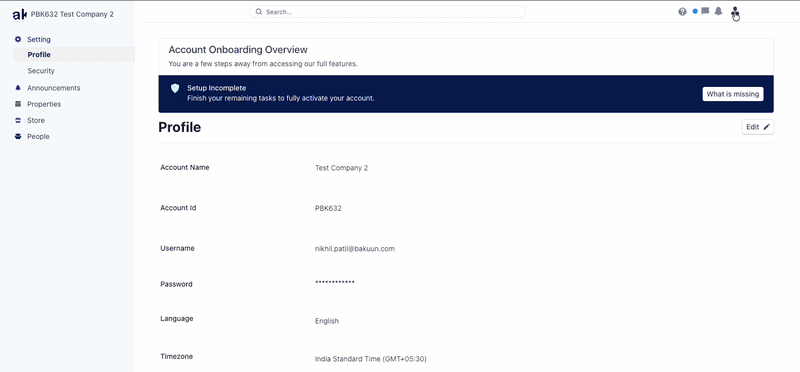This screenshot has width=800, height=372.
Task: Open the notifications bell icon
Action: [718, 11]
